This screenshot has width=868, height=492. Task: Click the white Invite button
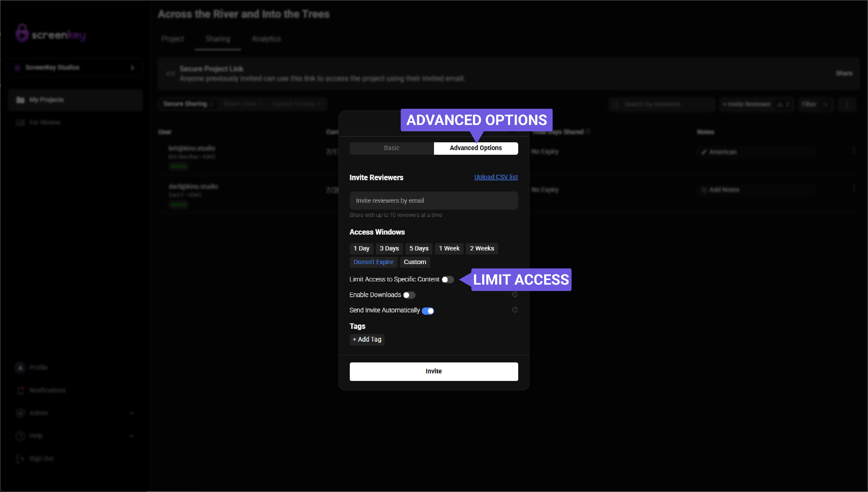tap(434, 371)
